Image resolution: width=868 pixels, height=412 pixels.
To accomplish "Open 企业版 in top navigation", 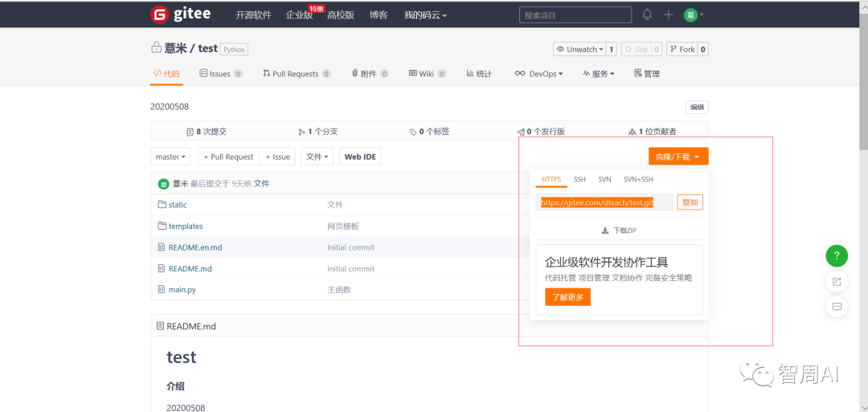I will (x=300, y=15).
